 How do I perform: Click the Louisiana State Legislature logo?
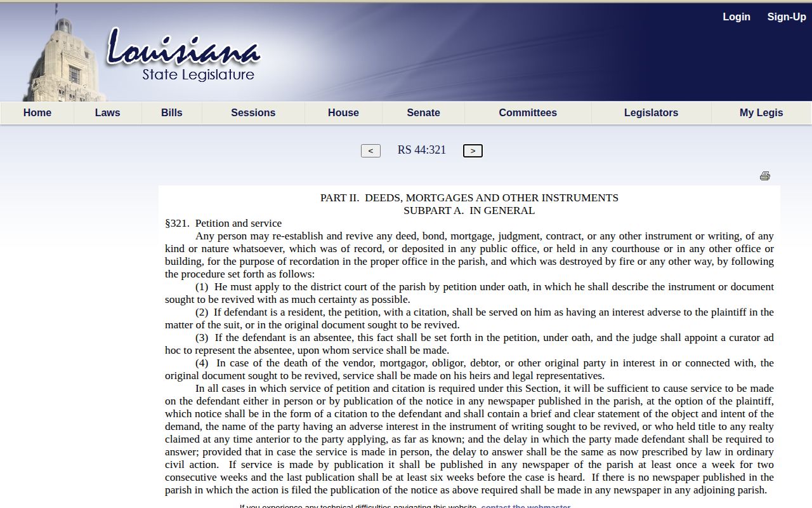click(x=183, y=56)
